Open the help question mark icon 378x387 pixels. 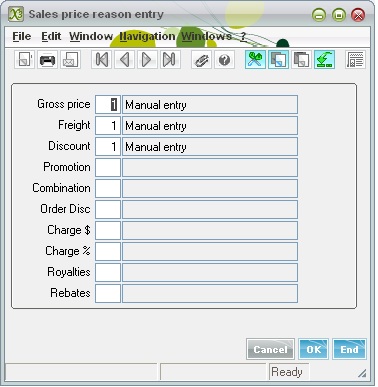coord(224,60)
